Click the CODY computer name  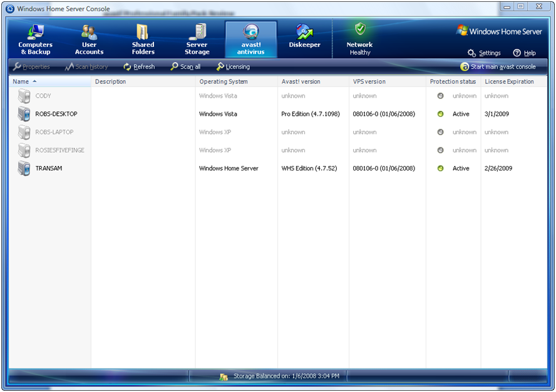pos(43,96)
